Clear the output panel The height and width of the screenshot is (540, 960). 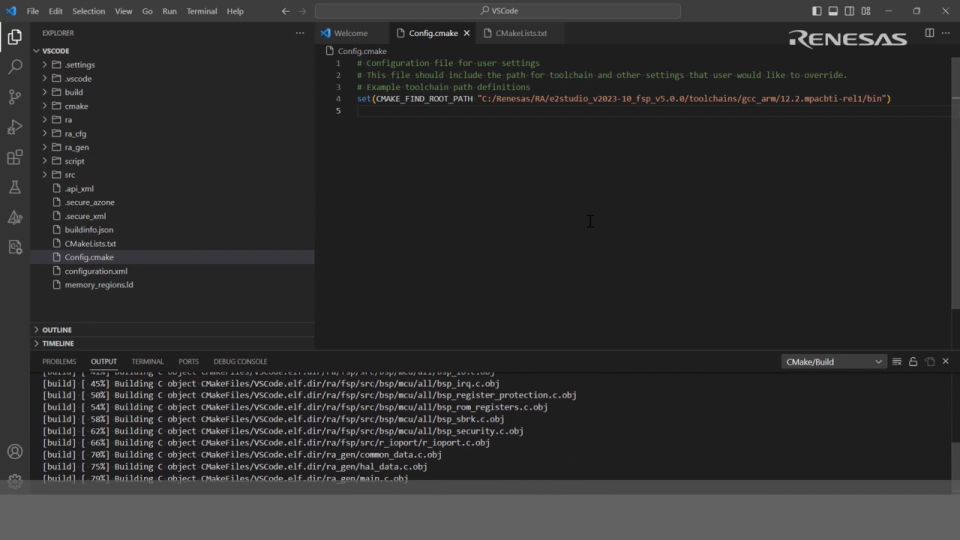click(897, 362)
